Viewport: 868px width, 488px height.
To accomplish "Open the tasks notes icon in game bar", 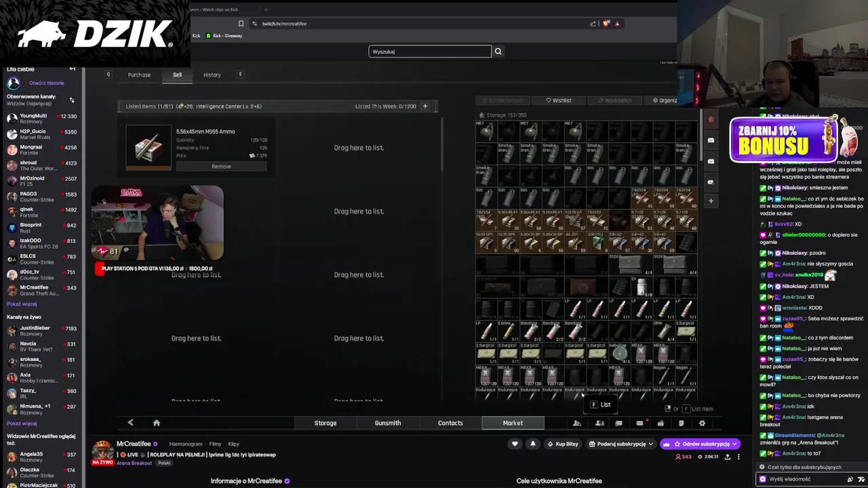I will pos(681,423).
